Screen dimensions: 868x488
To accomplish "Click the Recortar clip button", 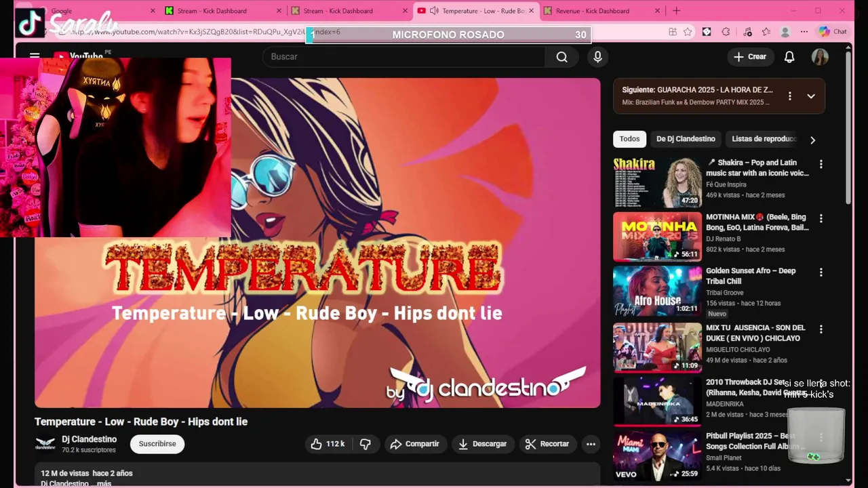I will pos(547,444).
